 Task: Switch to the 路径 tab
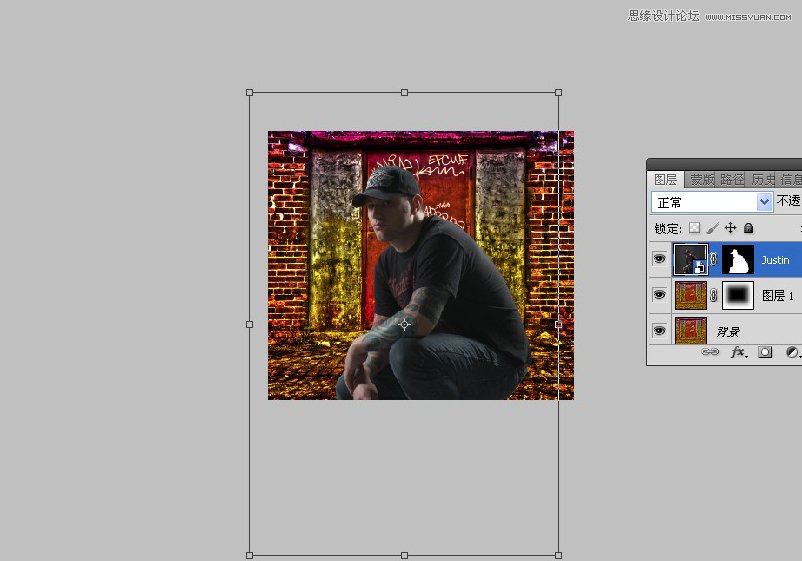click(732, 179)
